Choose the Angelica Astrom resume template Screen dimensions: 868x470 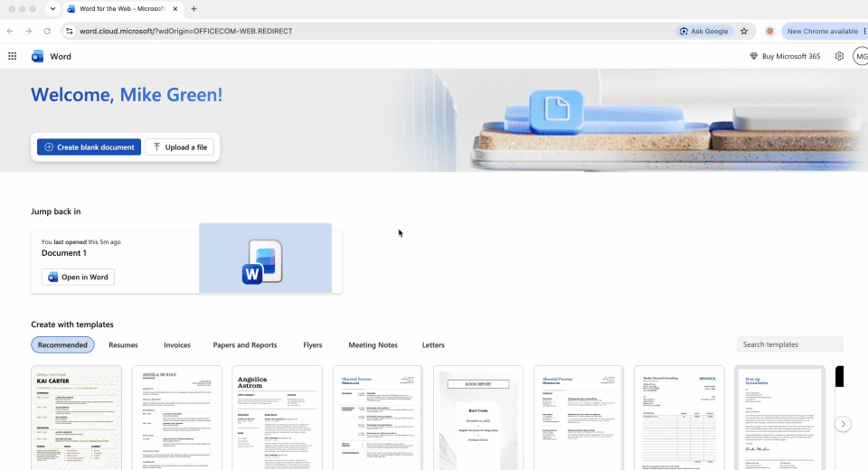(277, 418)
